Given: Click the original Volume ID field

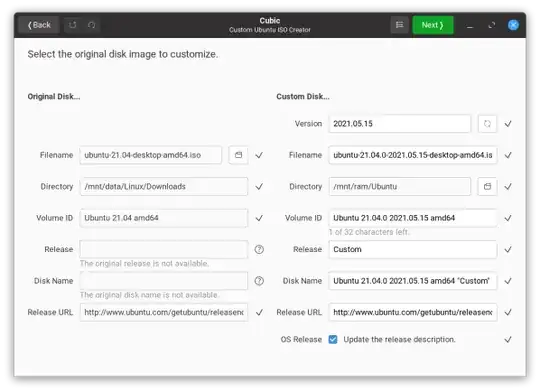Looking at the screenshot, I should [164, 218].
